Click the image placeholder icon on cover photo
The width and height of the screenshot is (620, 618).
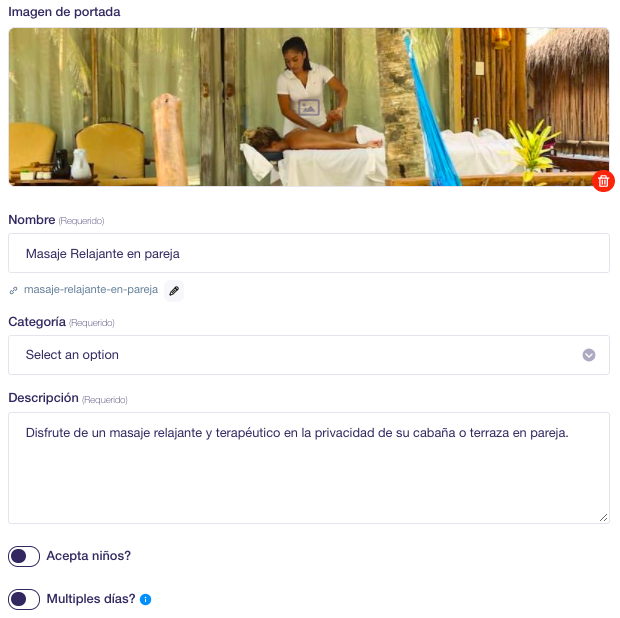[x=309, y=107]
